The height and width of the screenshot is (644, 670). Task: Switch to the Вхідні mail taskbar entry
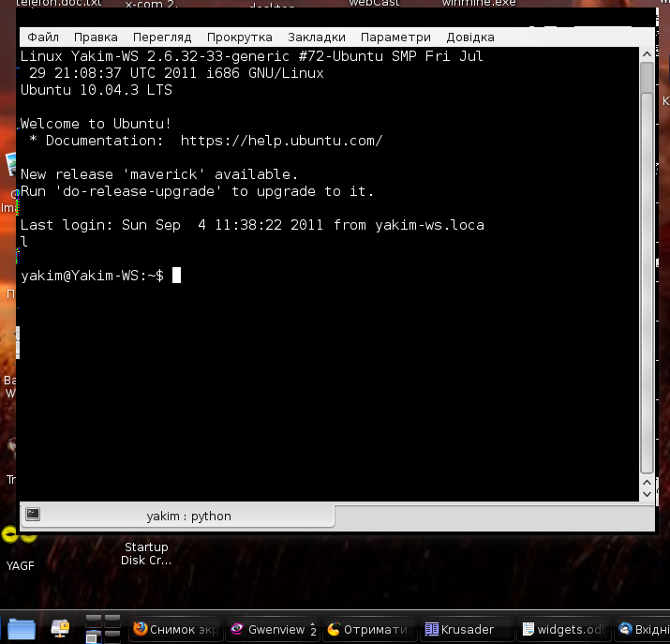[x=644, y=629]
